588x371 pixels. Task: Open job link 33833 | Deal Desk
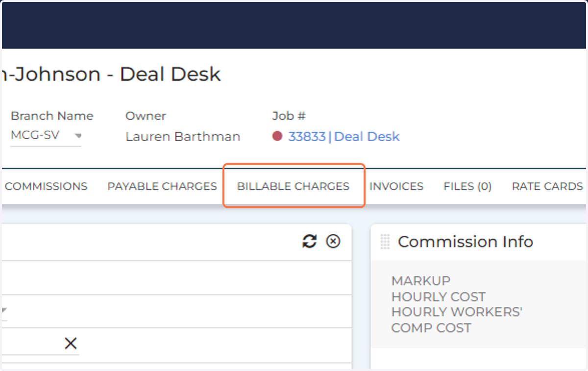point(344,137)
